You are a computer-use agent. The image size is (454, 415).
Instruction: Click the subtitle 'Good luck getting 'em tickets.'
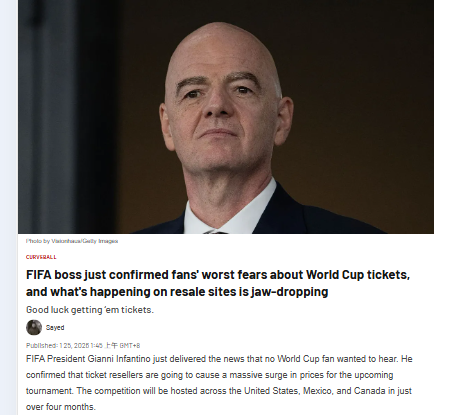(90, 310)
